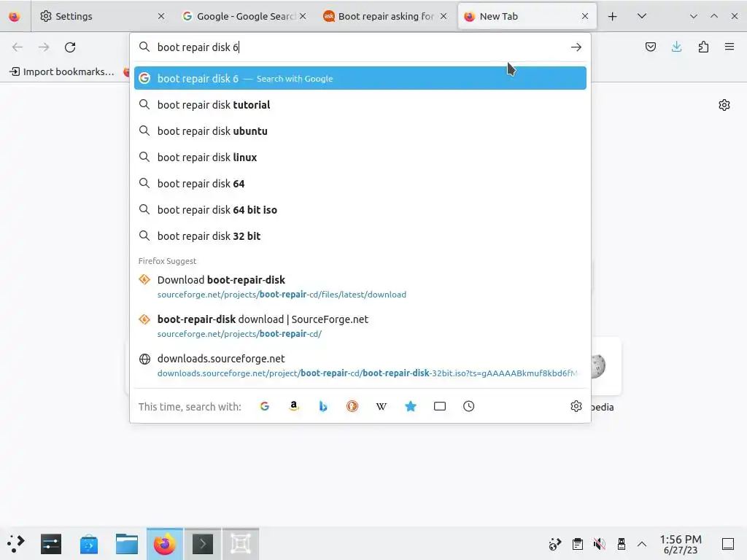This screenshot has height=560, width=747.
Task: Open clock showing 1:56 PM
Action: click(681, 544)
